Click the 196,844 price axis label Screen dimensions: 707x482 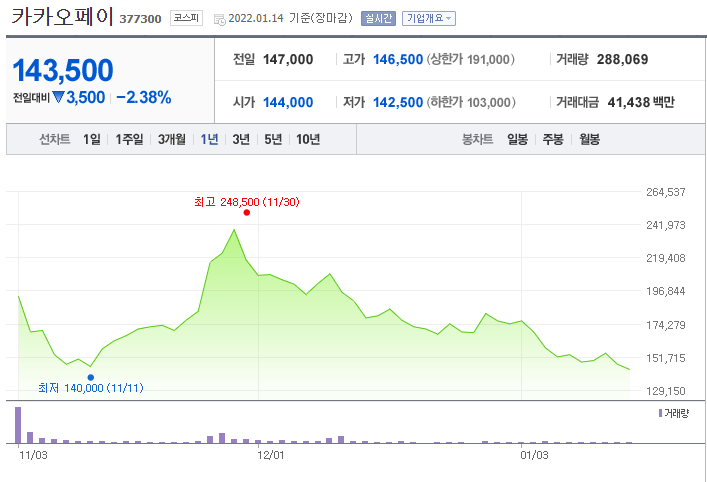pos(666,291)
